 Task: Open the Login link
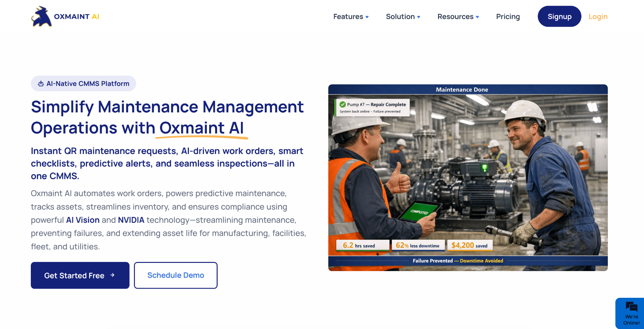click(598, 17)
